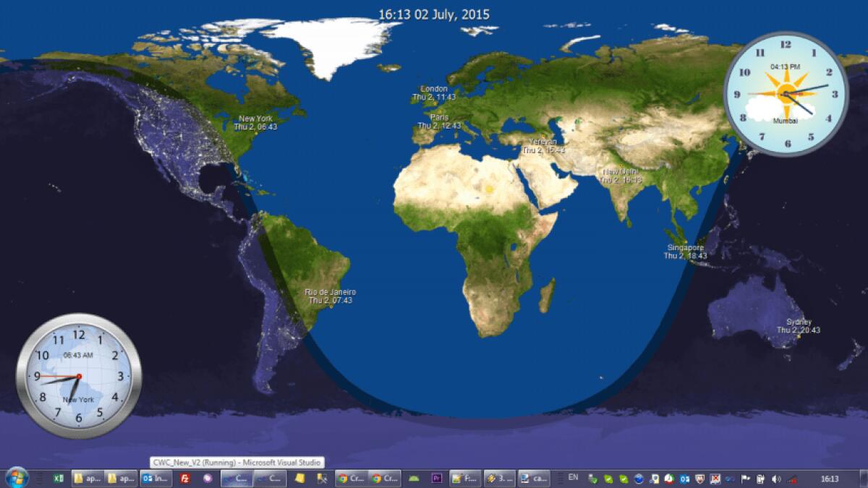868x488 pixels.
Task: Open the Outlook icon in the system tray
Action: click(684, 478)
